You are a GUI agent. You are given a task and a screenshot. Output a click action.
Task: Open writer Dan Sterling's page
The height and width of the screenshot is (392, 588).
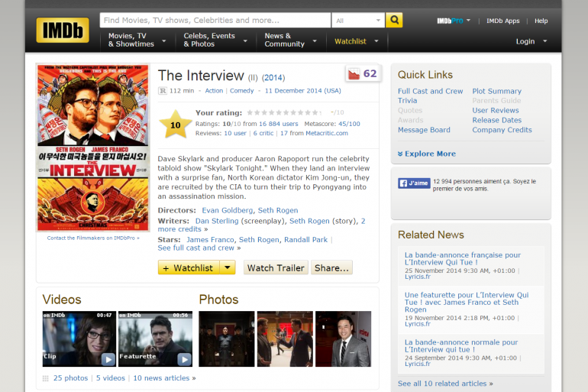point(217,221)
